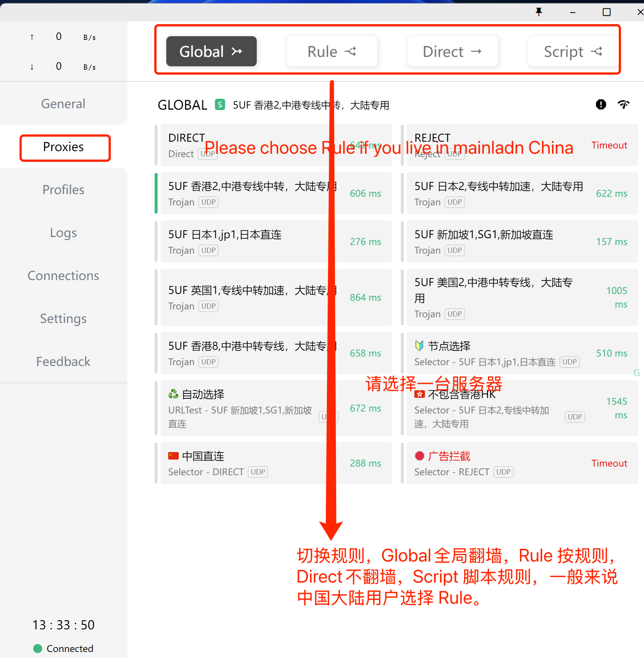
Task: Open the Connections tab
Action: click(x=63, y=275)
